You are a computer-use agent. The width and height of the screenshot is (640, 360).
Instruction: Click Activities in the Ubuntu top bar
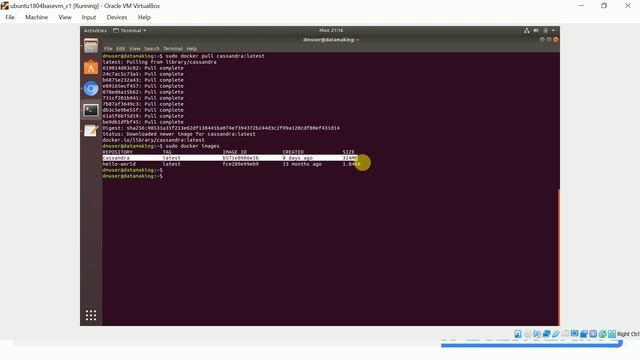[95, 31]
